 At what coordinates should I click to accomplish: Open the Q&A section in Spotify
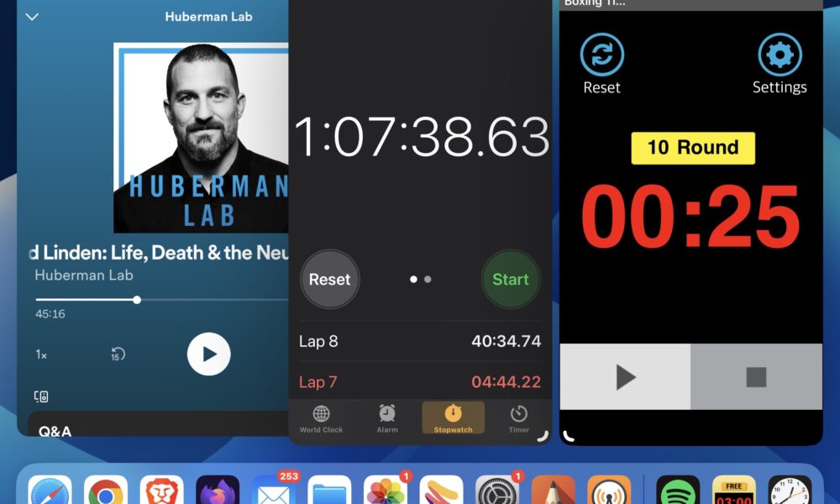pyautogui.click(x=55, y=431)
